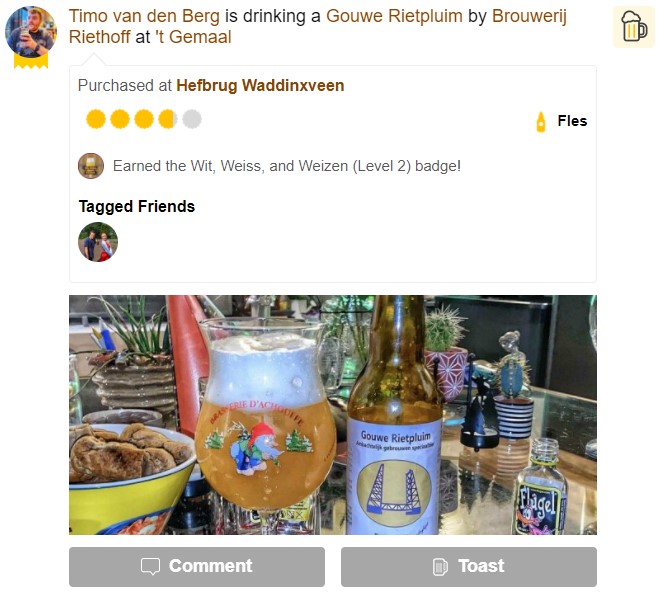The image size is (672, 600).
Task: Click the Fles serving style label
Action: coord(572,121)
